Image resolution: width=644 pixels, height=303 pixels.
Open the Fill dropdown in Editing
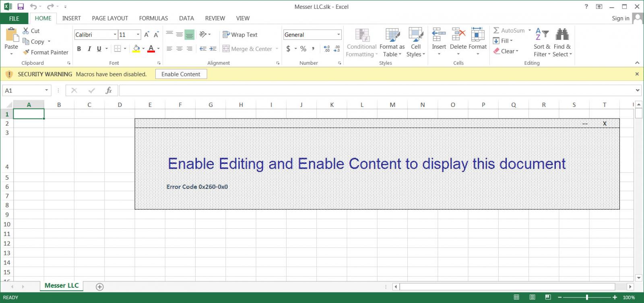point(503,41)
